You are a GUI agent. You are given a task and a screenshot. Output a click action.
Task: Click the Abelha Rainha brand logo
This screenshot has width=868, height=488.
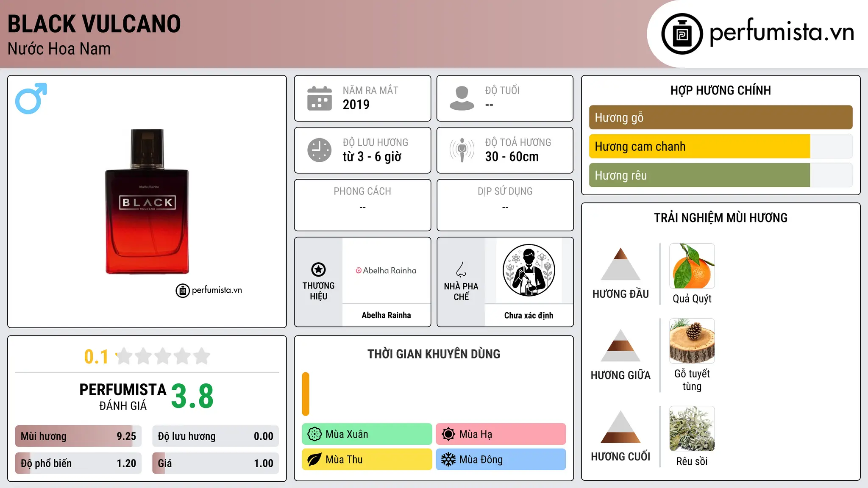[x=386, y=270]
